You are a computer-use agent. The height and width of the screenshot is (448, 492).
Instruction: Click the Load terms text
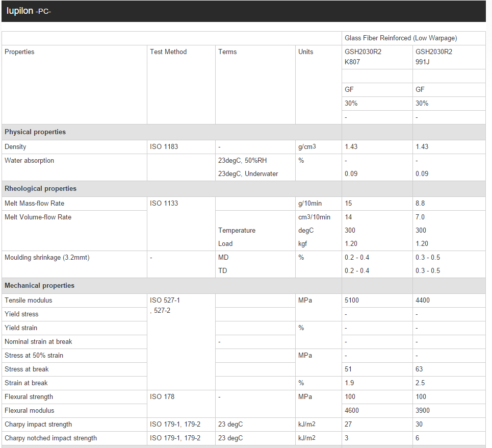coord(225,243)
